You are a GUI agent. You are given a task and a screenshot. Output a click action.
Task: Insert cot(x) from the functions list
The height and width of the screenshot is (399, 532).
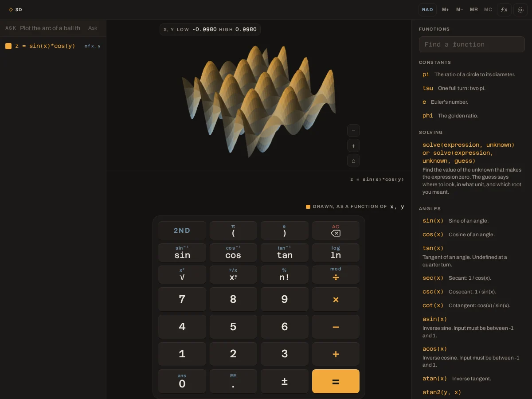(472, 305)
